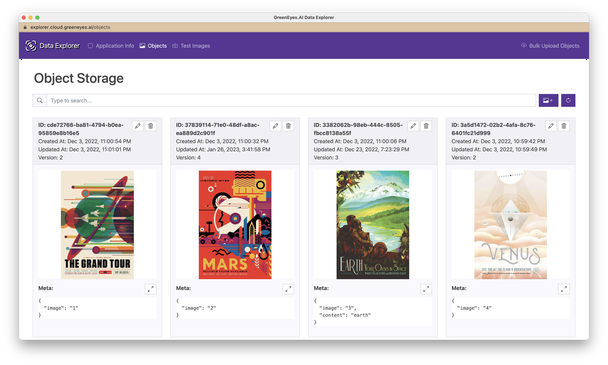This screenshot has width=608, height=365.
Task: Open the Earth poster thumbnail
Action: [x=373, y=225]
